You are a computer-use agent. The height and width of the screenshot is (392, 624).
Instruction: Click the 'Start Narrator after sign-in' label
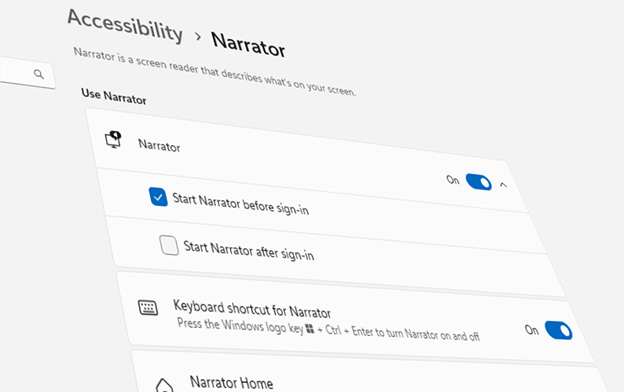pyautogui.click(x=249, y=250)
